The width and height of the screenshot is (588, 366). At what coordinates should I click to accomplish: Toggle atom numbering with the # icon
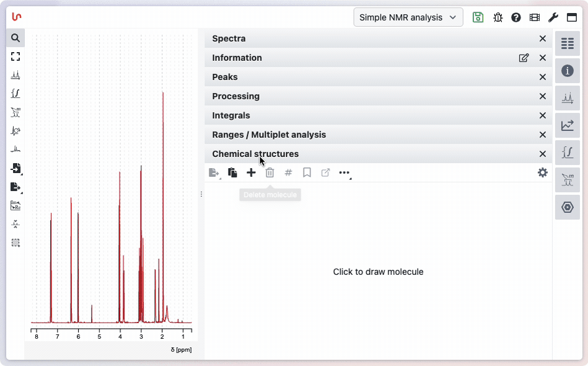(288, 172)
